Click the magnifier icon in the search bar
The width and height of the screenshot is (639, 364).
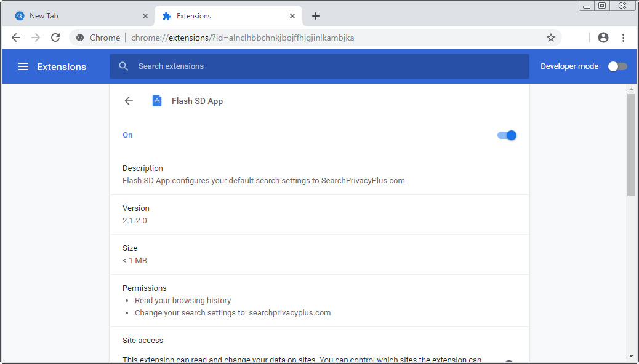click(x=123, y=66)
